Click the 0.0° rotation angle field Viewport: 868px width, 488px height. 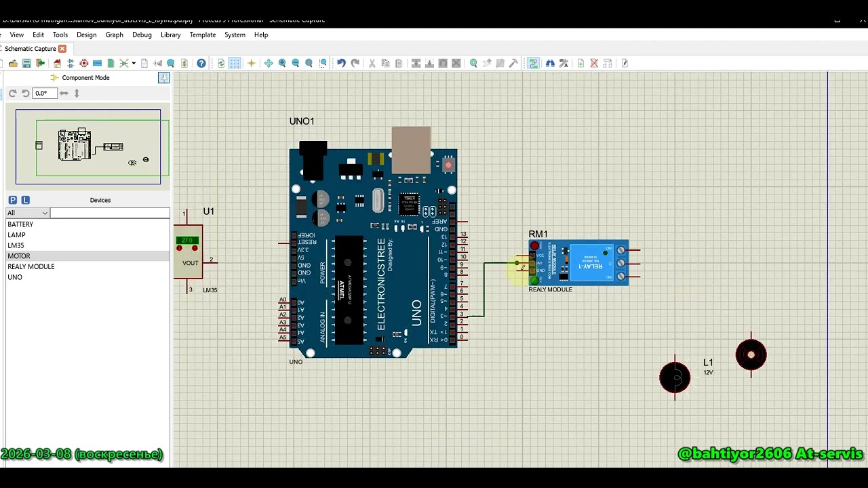pos(44,94)
